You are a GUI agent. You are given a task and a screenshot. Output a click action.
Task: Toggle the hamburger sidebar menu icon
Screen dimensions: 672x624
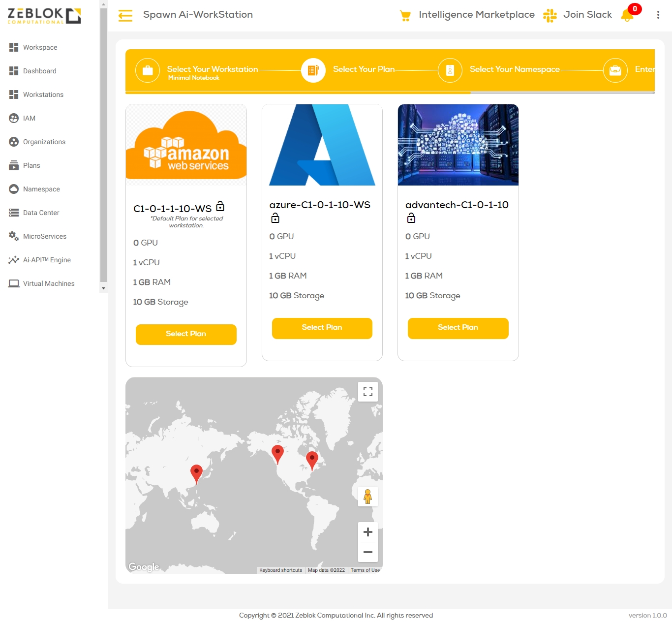click(x=125, y=16)
